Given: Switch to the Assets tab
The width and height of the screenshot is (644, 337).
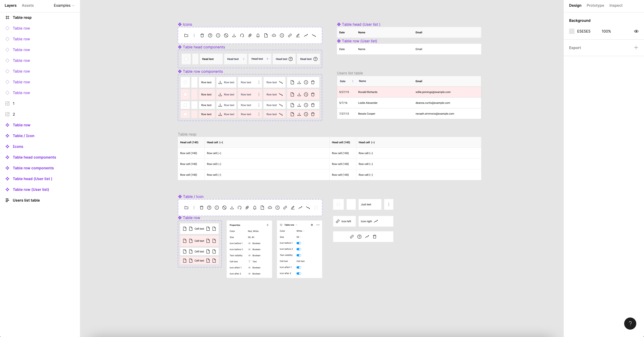Looking at the screenshot, I should (x=28, y=5).
